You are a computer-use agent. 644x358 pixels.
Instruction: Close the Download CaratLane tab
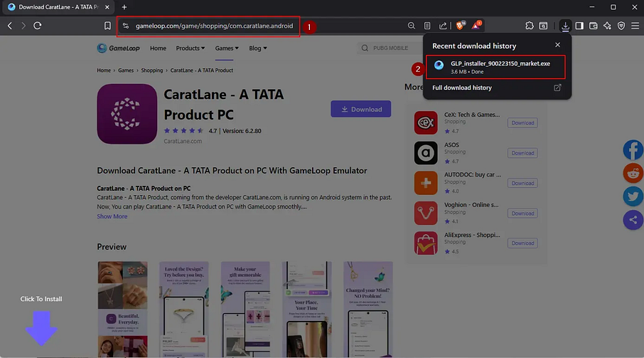107,7
